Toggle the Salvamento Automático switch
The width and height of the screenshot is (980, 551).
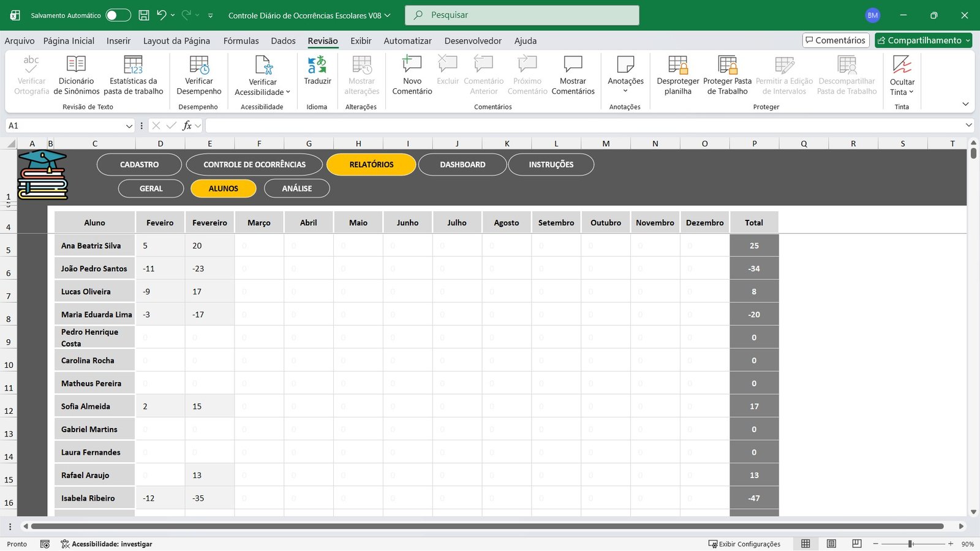(x=118, y=15)
